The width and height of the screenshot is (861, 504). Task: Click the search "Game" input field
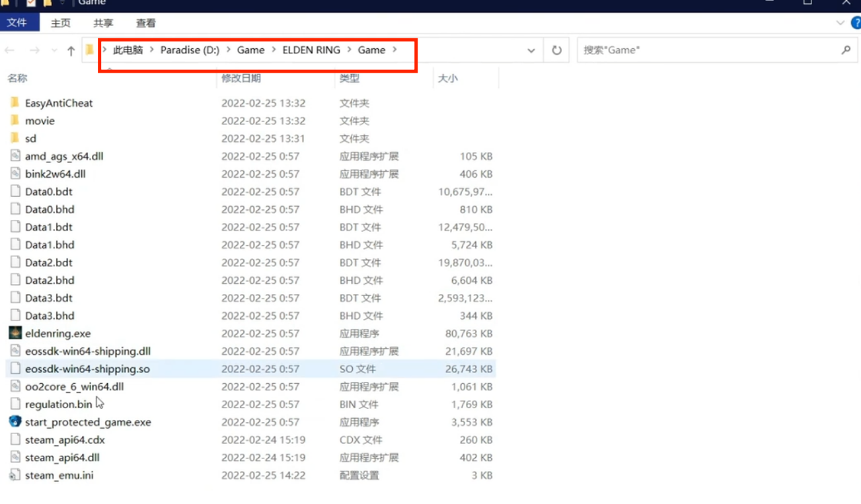707,50
